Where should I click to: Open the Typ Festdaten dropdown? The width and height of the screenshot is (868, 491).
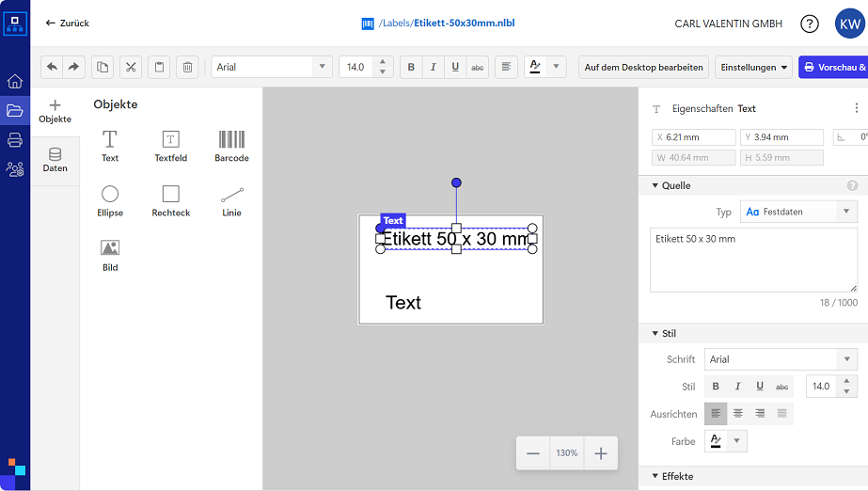pos(798,212)
